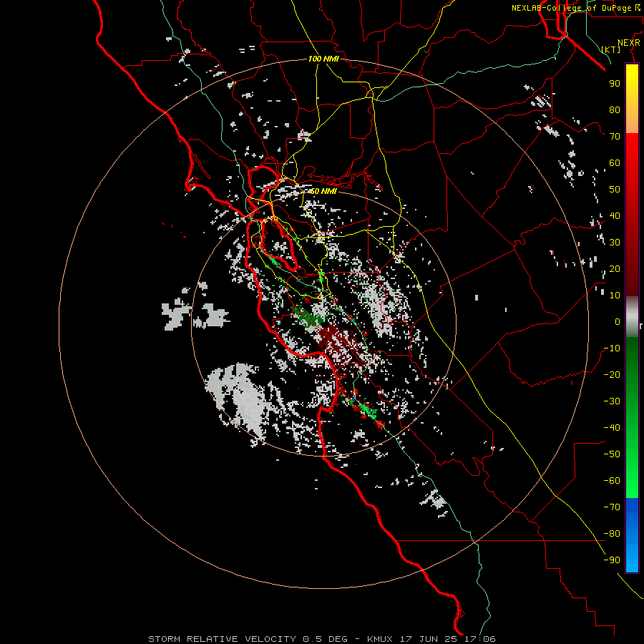
Task: Click the "50" value on velocity scale
Action: pos(615,190)
